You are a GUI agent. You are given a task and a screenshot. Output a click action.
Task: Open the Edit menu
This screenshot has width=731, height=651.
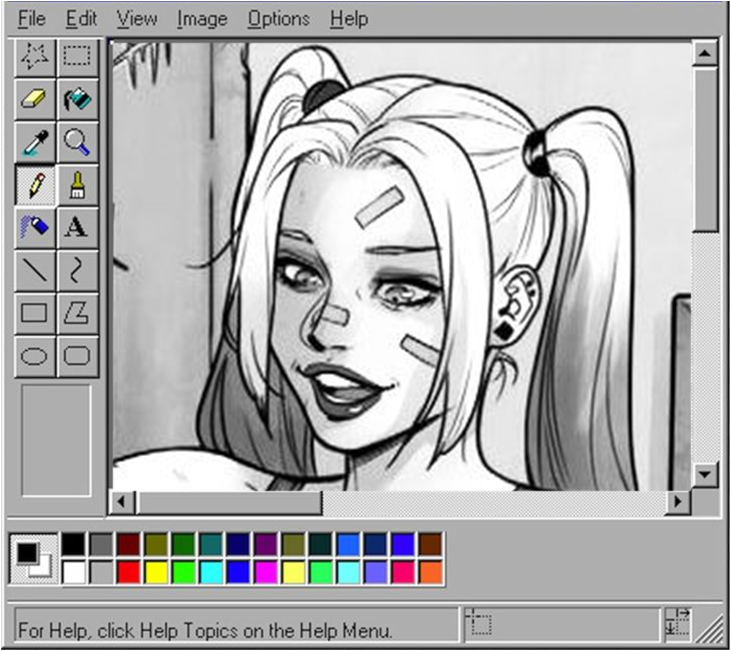pyautogui.click(x=82, y=19)
